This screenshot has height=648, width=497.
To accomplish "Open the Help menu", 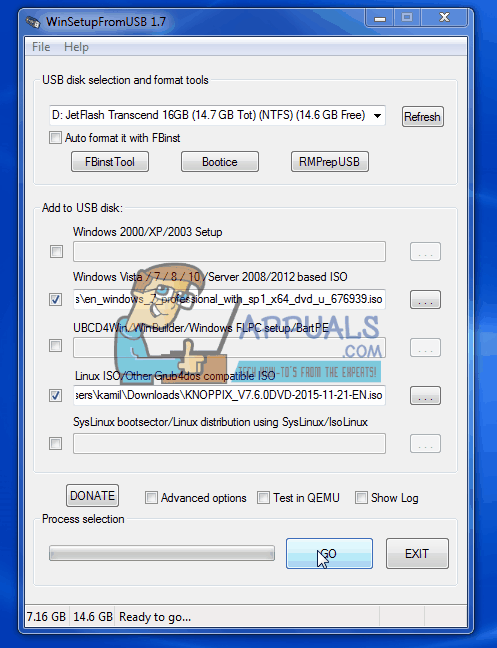I will [76, 47].
